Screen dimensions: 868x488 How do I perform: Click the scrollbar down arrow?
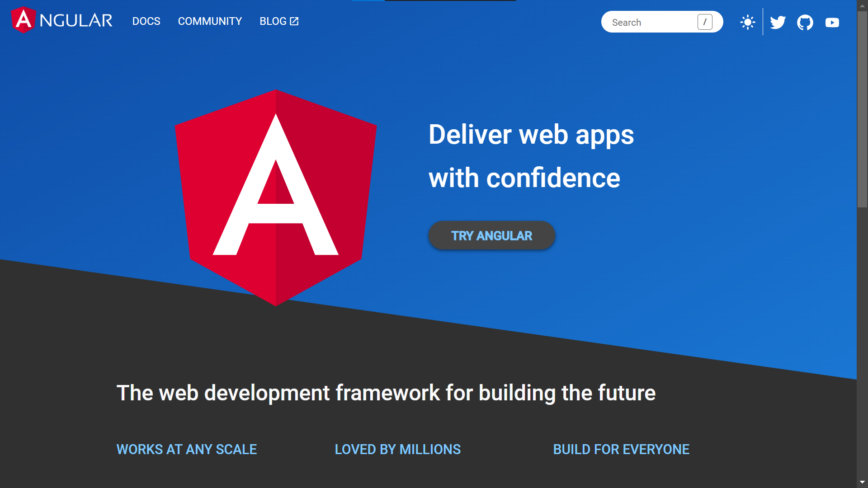(862, 482)
